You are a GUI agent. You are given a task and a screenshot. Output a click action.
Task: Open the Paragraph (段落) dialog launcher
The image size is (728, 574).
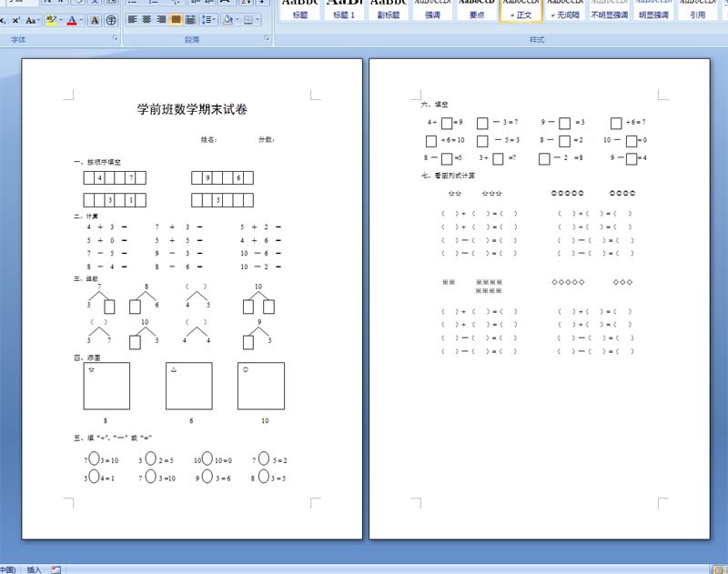coord(267,38)
